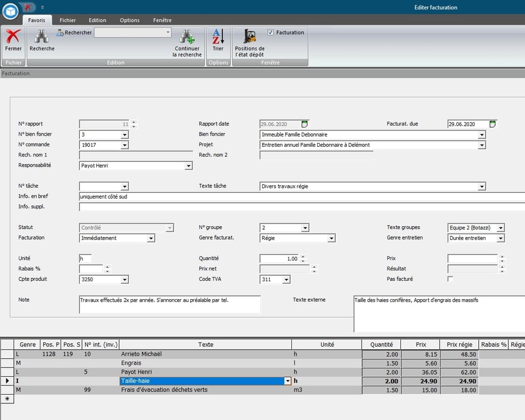Screen dimensions: 525x420
Task: Expand Facturation Immédiatement dropdown
Action: (x=151, y=238)
